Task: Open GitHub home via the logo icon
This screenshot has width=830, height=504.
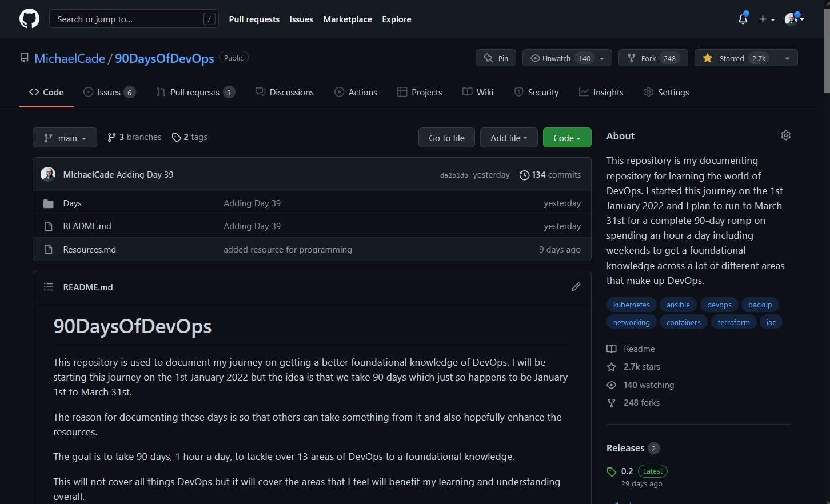Action: click(29, 18)
